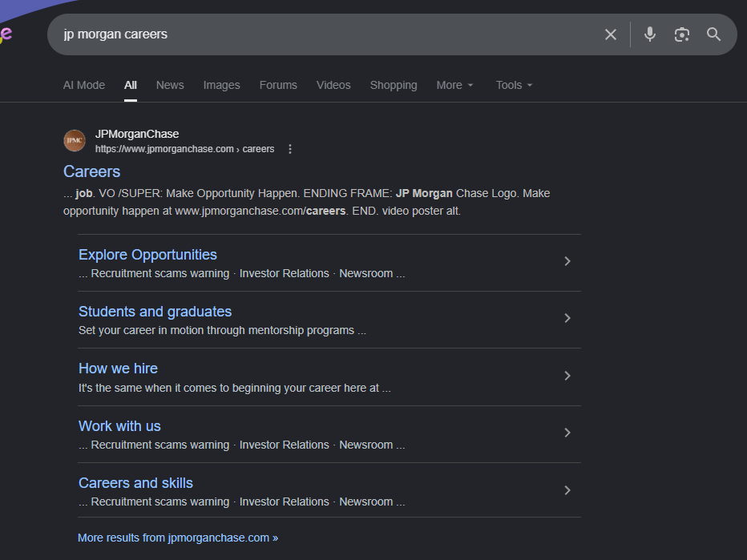The image size is (747, 560).
Task: Click the chevron on the Explore Opportunities row
Action: click(x=567, y=261)
